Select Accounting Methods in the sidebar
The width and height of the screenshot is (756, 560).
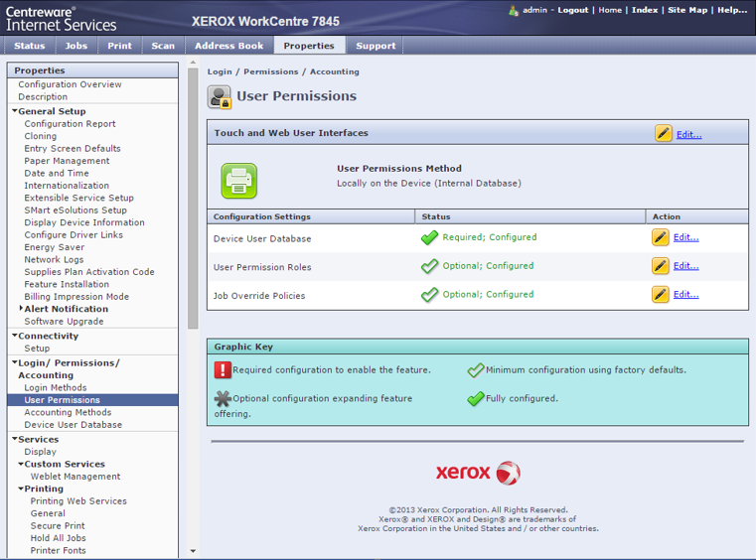click(x=68, y=412)
